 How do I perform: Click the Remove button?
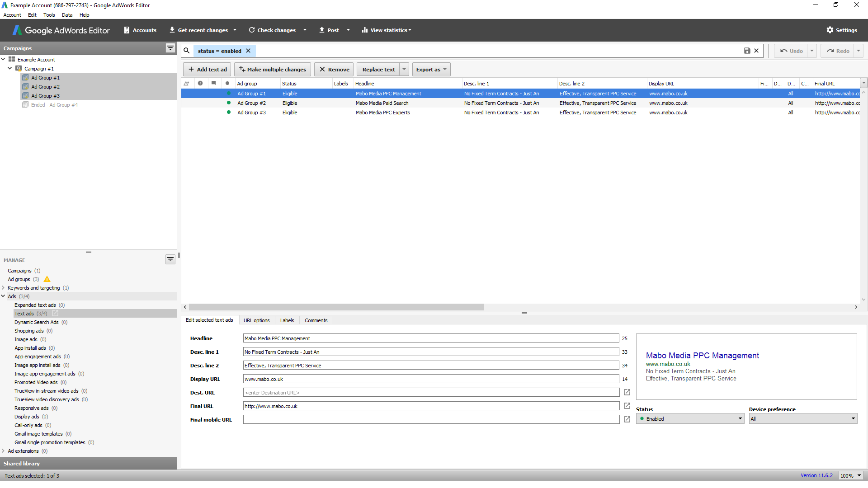[x=335, y=69]
